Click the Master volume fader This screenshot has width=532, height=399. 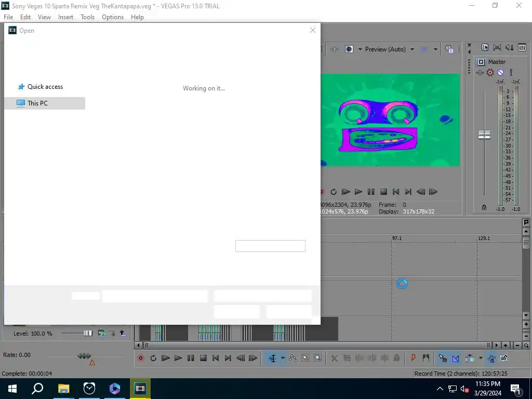(484, 135)
